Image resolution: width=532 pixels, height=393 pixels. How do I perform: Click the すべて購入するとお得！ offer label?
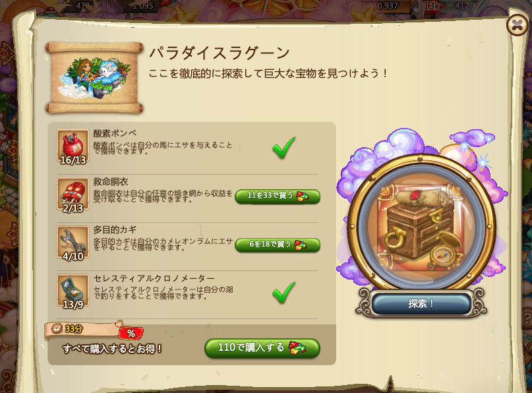click(112, 349)
